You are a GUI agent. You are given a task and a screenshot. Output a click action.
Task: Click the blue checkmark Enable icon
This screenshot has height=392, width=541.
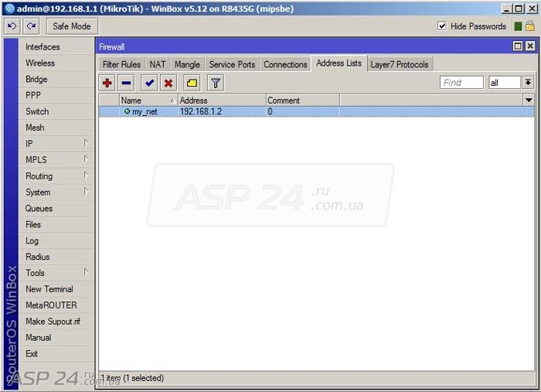[x=149, y=83]
